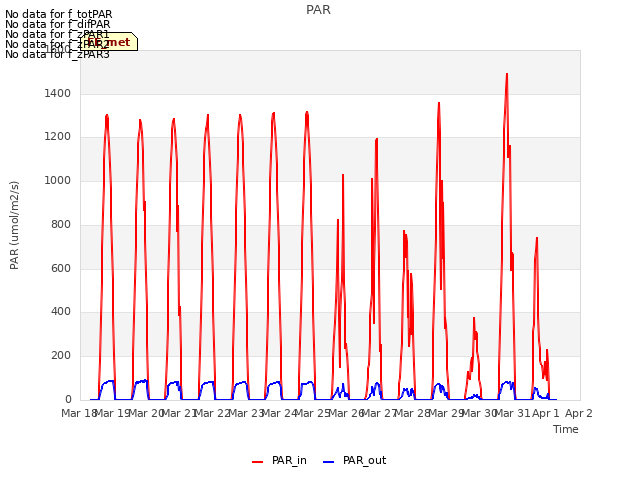
Task: Click the PAR chart title
Action: coord(318,10)
